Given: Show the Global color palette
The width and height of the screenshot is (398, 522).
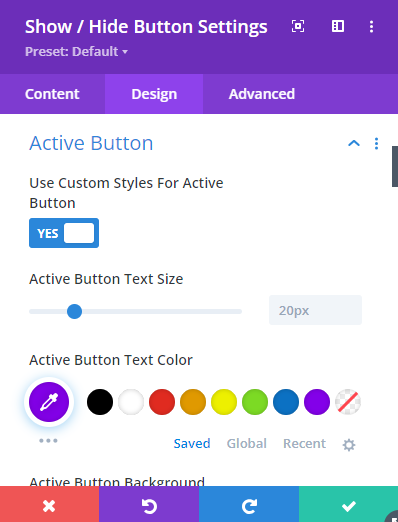Looking at the screenshot, I should click(247, 444).
